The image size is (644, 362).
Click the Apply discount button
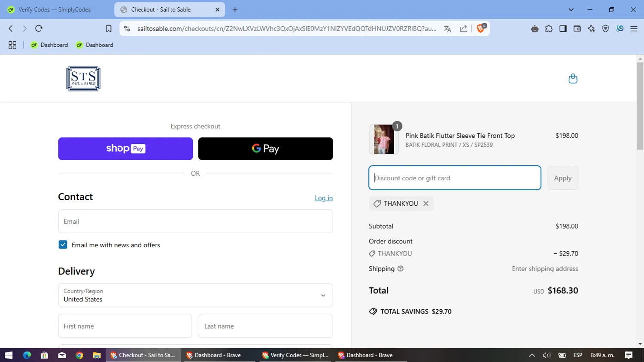pos(562,178)
